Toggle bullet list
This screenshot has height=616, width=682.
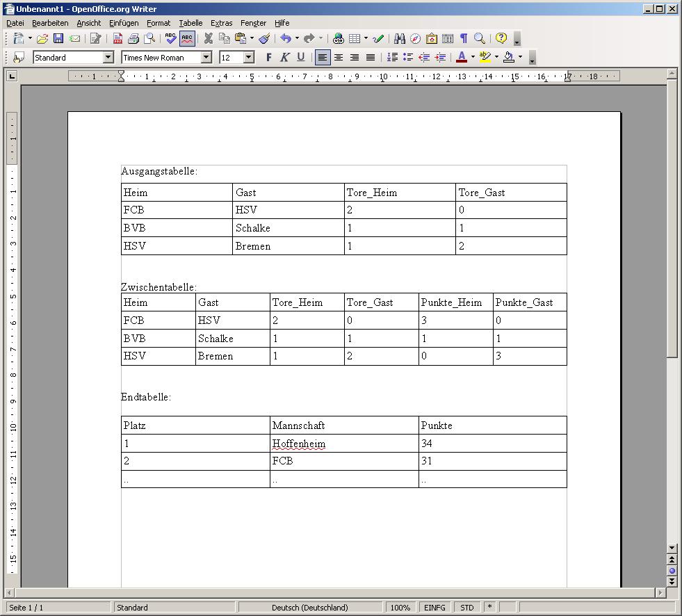408,58
